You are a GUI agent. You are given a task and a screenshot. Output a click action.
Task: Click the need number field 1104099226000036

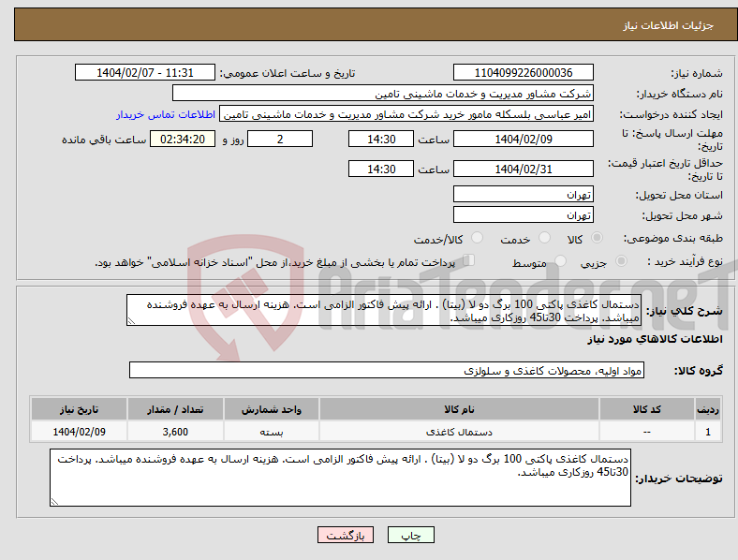(523, 72)
